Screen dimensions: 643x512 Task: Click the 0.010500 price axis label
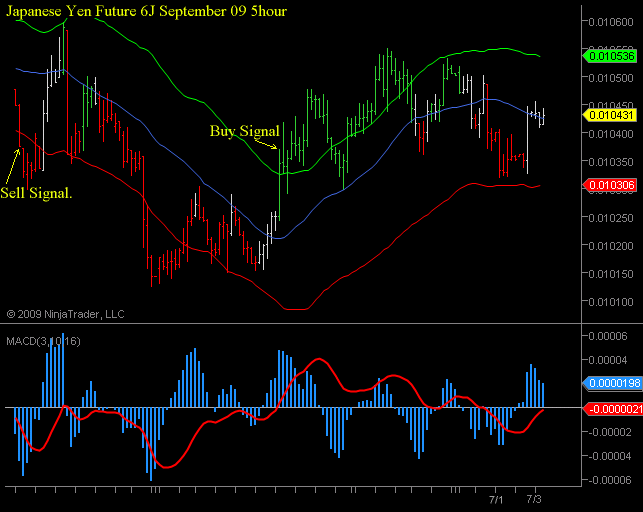coord(611,77)
